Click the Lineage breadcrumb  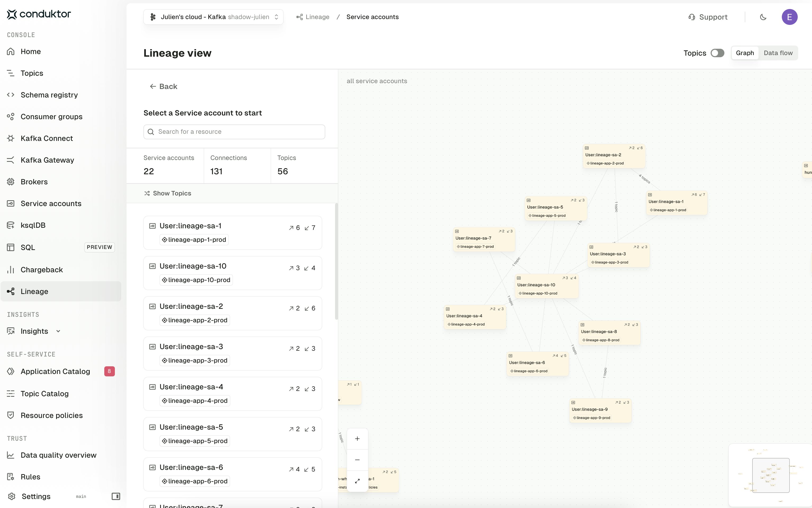[x=313, y=17]
